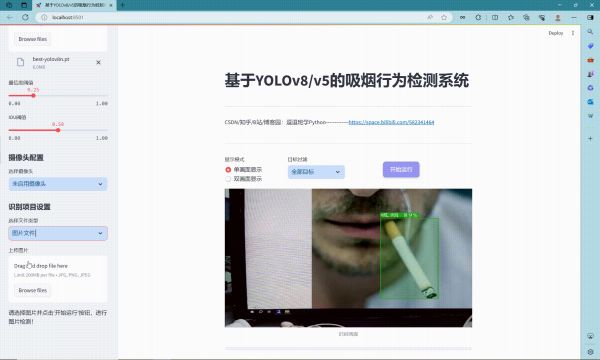Open the blue tag shopping sidebar icon
Viewport: 600px width, 360px height.
tap(590, 46)
